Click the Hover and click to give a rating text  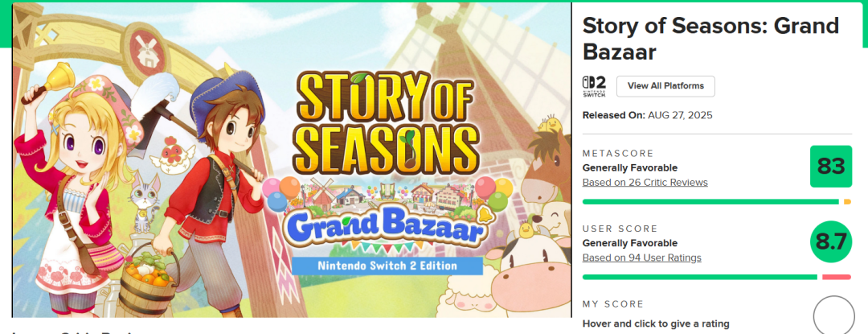[656, 324]
